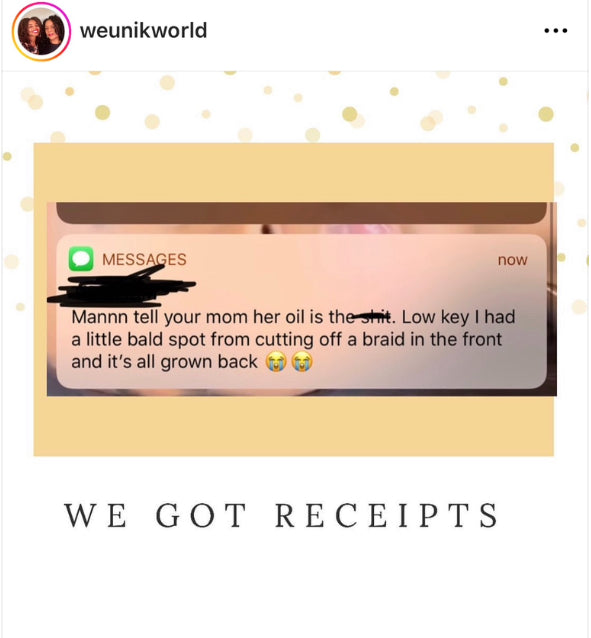Click the word RECEIPTS in the caption

click(387, 515)
